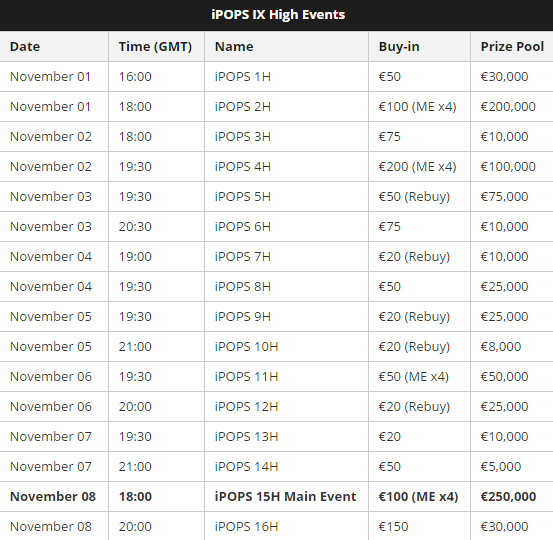The image size is (553, 540).
Task: Click the Name column header
Action: pyautogui.click(x=234, y=47)
